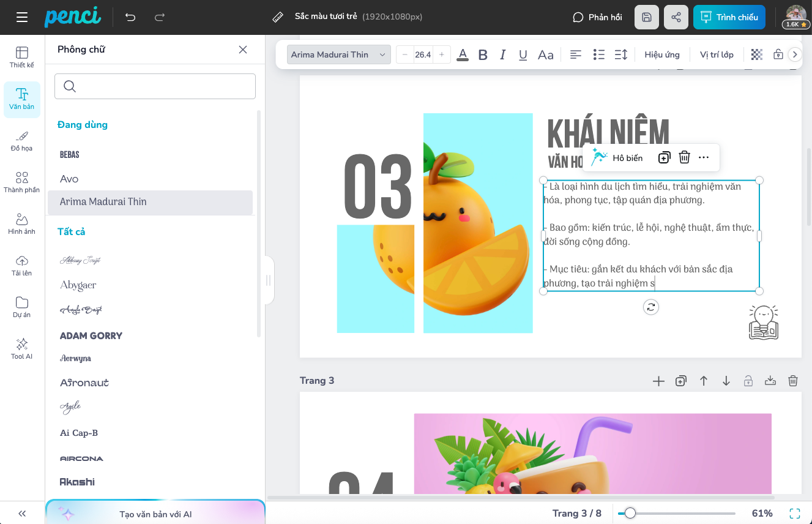Click the text color swatch icon
Image resolution: width=812 pixels, height=524 pixels.
tap(463, 54)
